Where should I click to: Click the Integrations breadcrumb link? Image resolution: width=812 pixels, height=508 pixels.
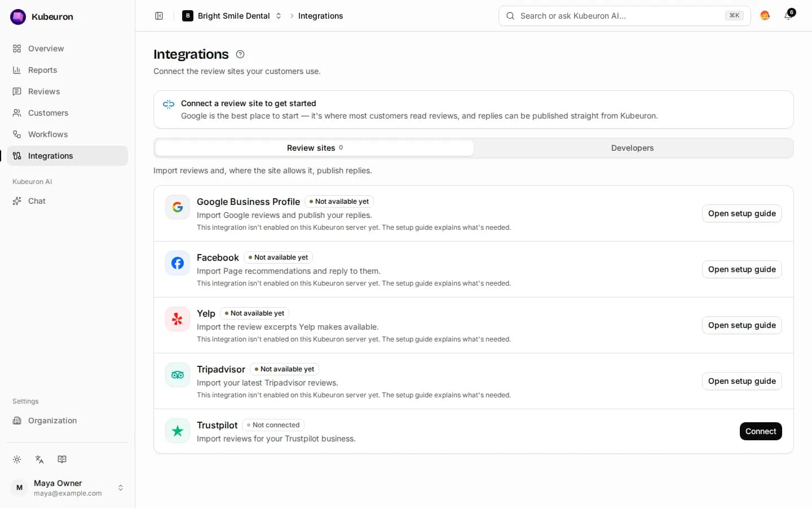click(320, 16)
